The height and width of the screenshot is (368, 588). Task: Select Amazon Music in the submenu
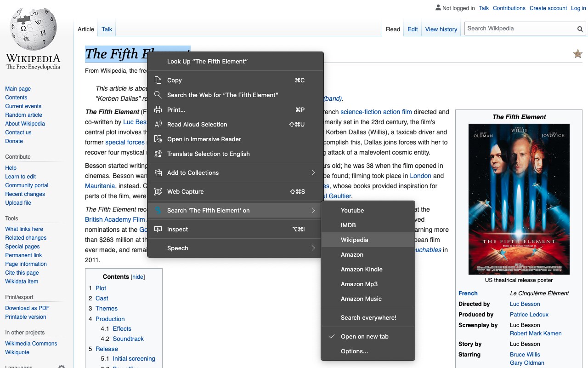click(x=368, y=299)
